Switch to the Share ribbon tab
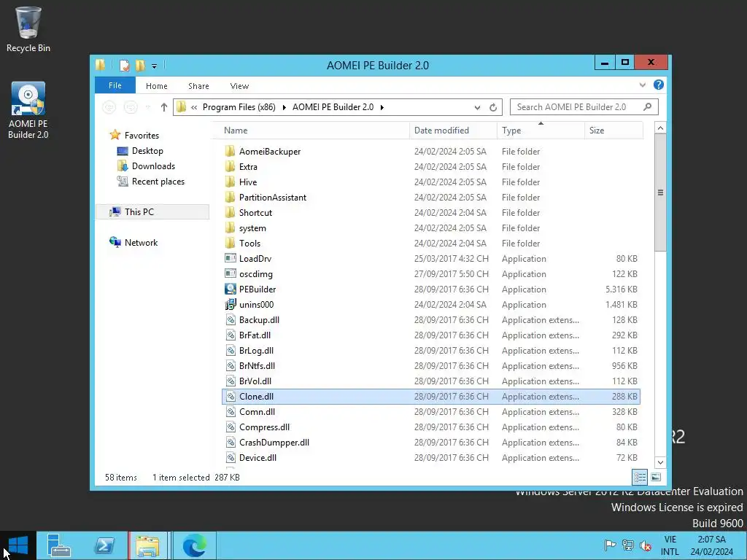747x560 pixels. point(198,86)
